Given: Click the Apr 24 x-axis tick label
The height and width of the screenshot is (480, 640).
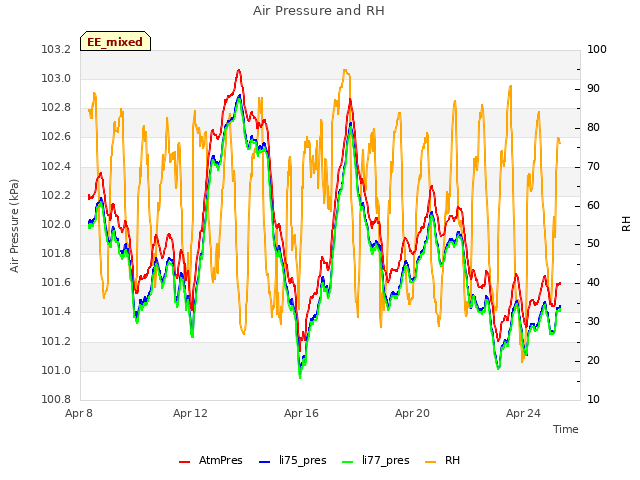Looking at the screenshot, I should pos(523,413).
